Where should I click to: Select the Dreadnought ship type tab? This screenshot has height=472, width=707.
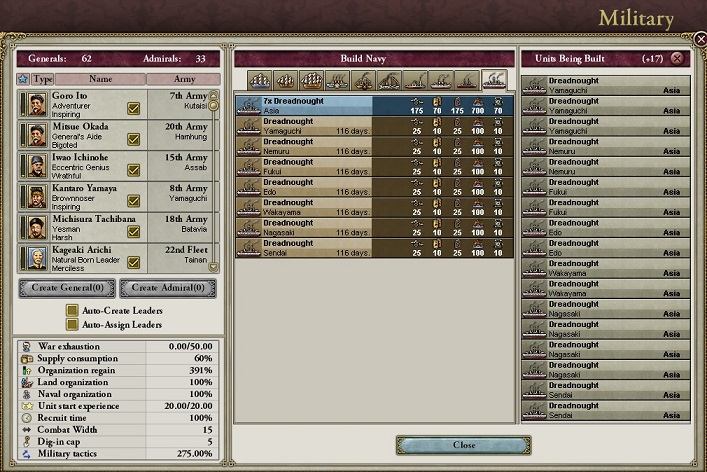pyautogui.click(x=494, y=80)
